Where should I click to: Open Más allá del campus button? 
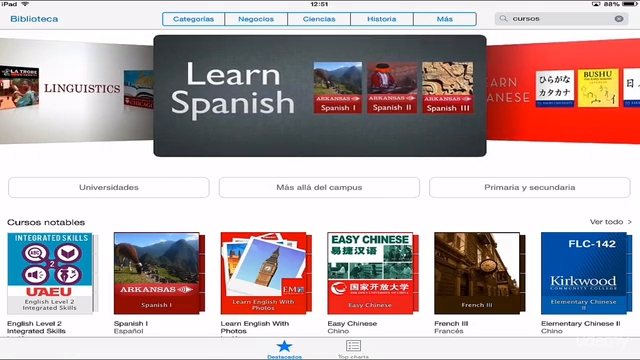point(319,187)
